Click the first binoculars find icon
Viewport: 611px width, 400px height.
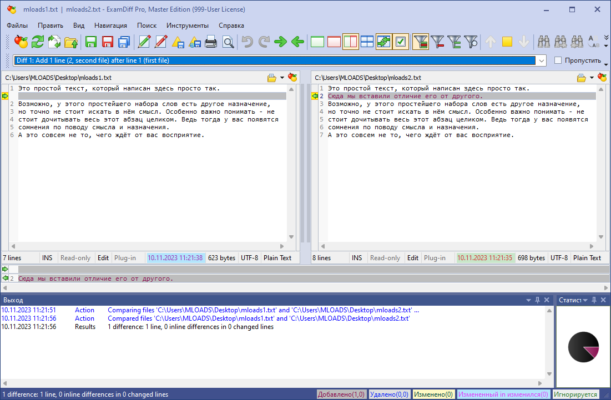[544, 42]
